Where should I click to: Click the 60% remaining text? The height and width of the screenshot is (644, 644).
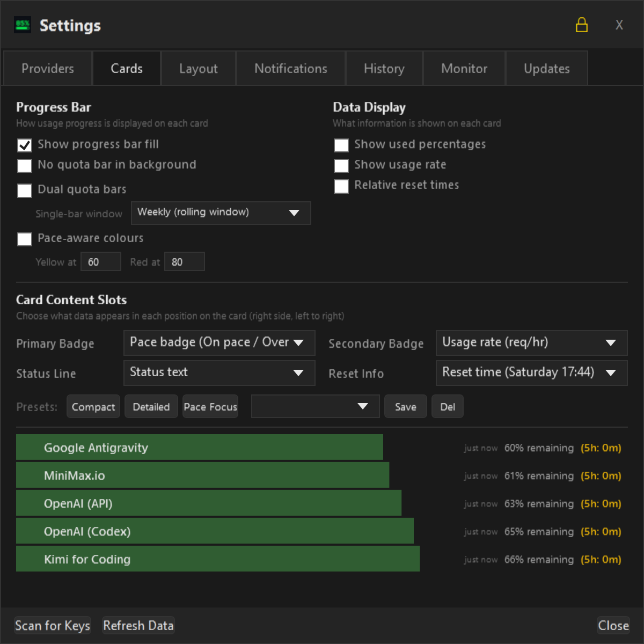(539, 448)
